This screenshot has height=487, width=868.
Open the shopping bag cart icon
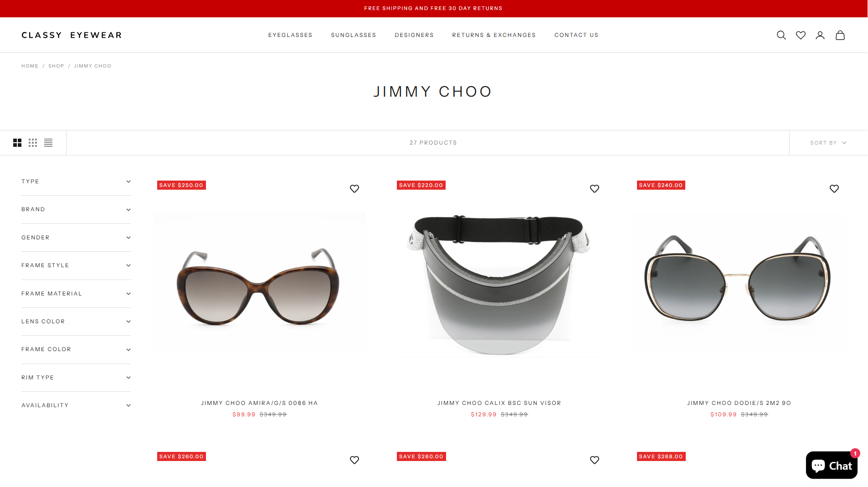[840, 35]
